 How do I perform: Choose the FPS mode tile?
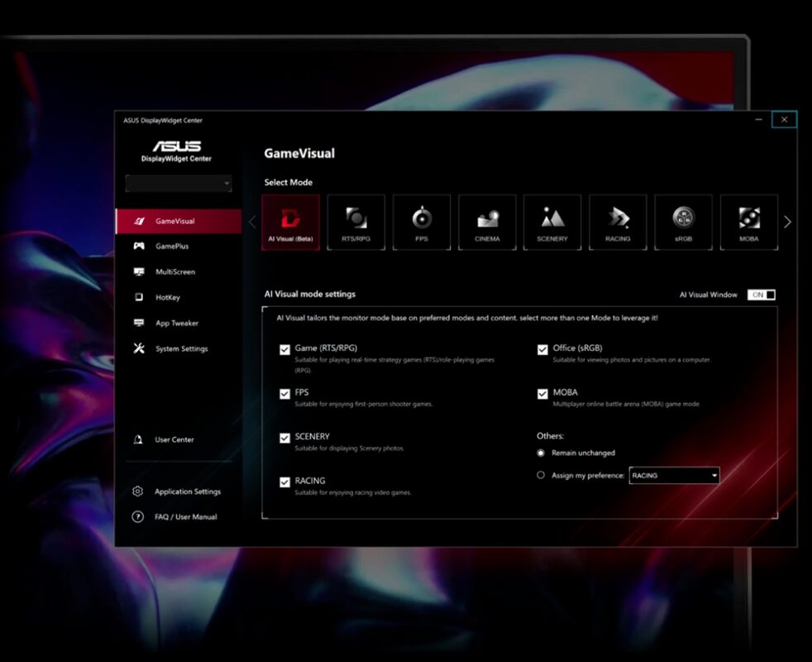(x=422, y=223)
